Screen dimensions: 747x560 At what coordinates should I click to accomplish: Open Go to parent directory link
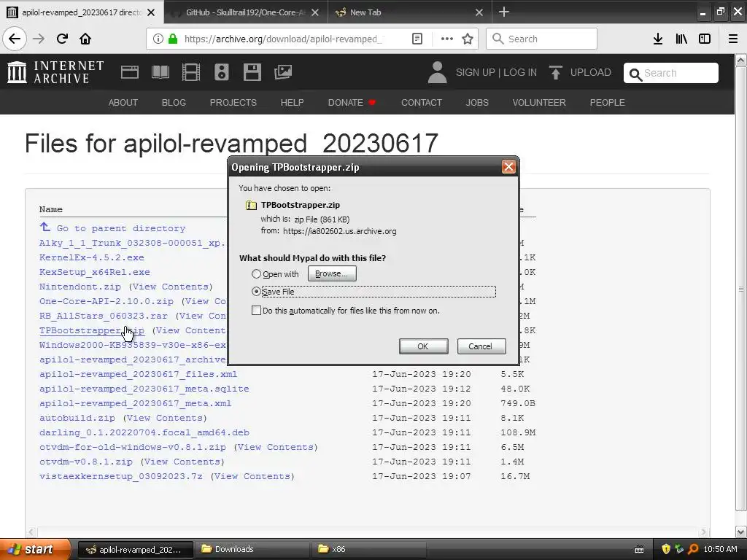pos(120,228)
